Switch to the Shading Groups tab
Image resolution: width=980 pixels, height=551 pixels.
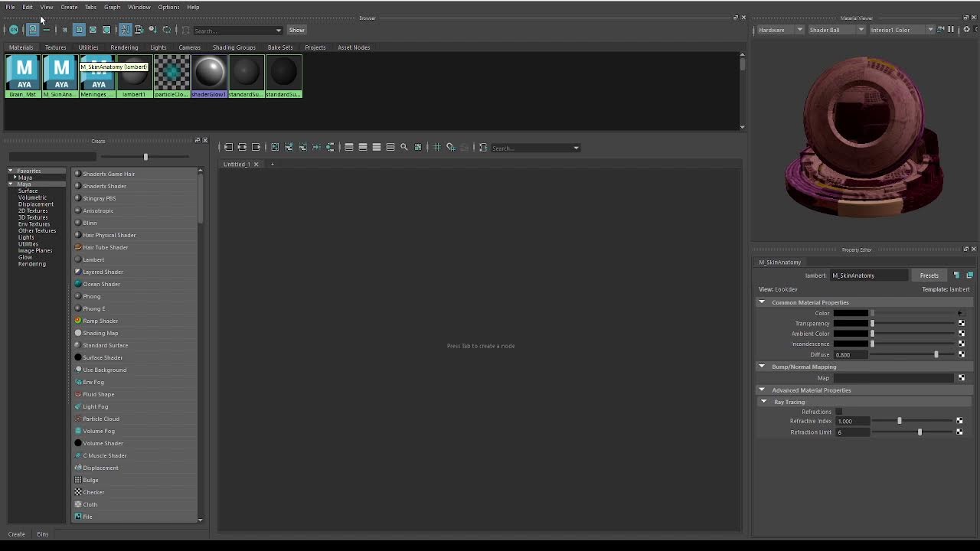234,47
